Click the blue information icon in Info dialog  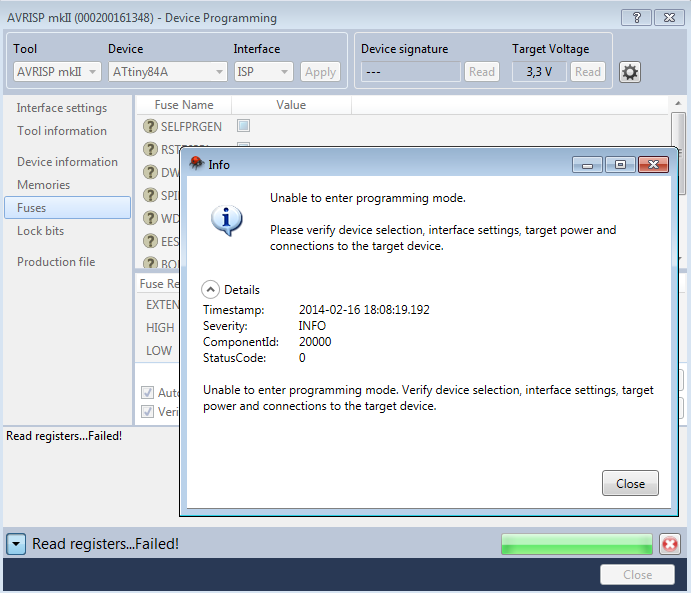click(227, 220)
